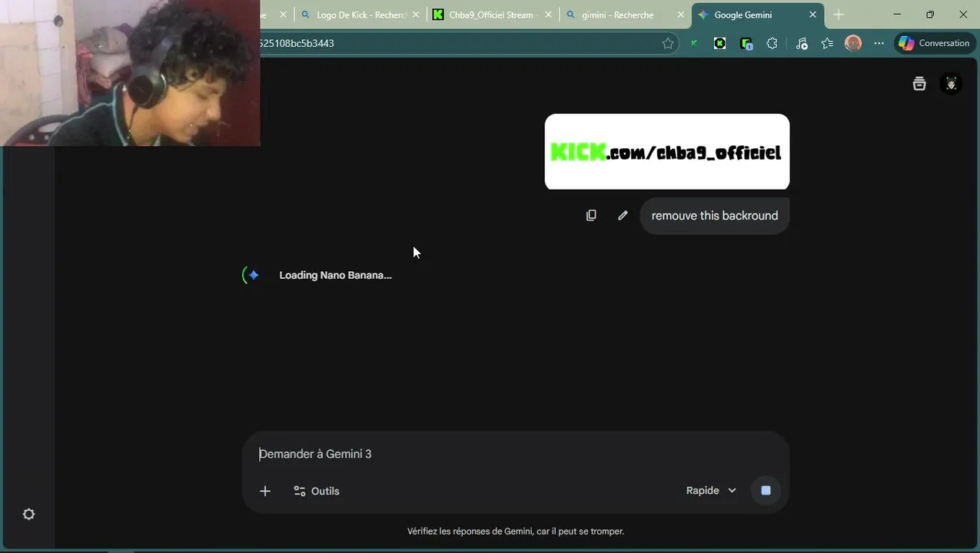Bookmark this page with the star icon
This screenshot has height=553, width=980.
click(x=668, y=44)
